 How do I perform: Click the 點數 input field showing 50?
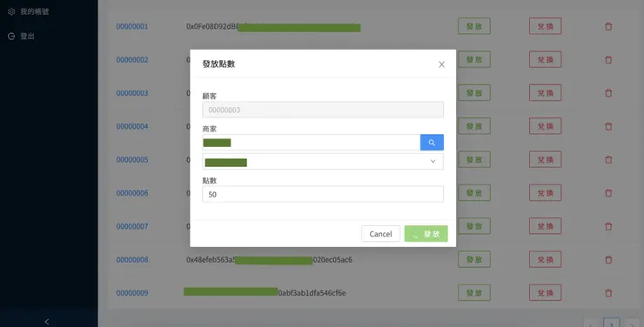point(323,194)
